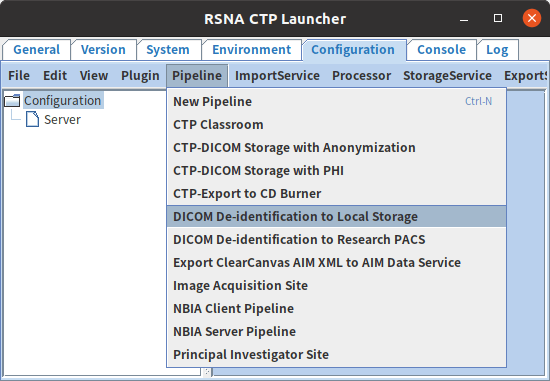Open the partially hidden Export menu
Viewport: 550px width, 381px height.
(524, 75)
